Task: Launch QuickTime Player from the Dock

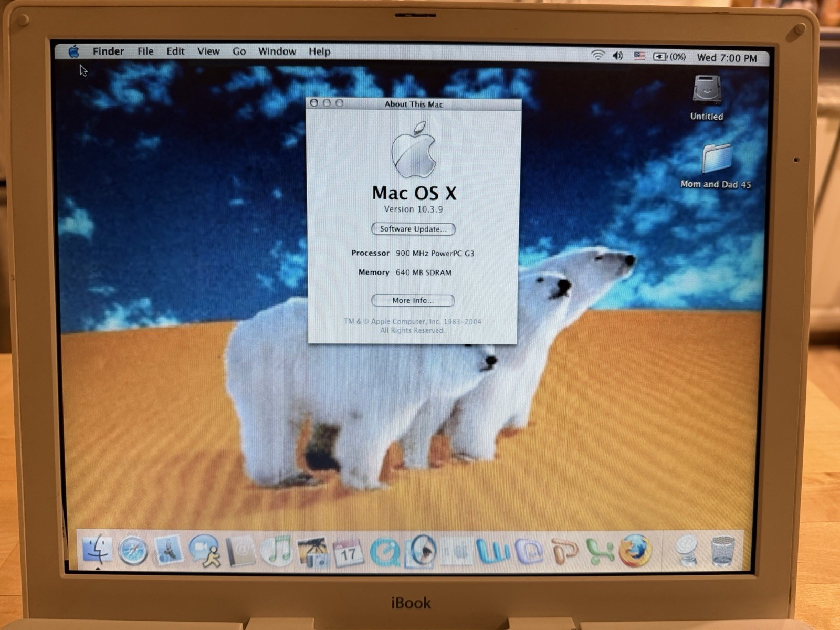Action: [x=385, y=552]
